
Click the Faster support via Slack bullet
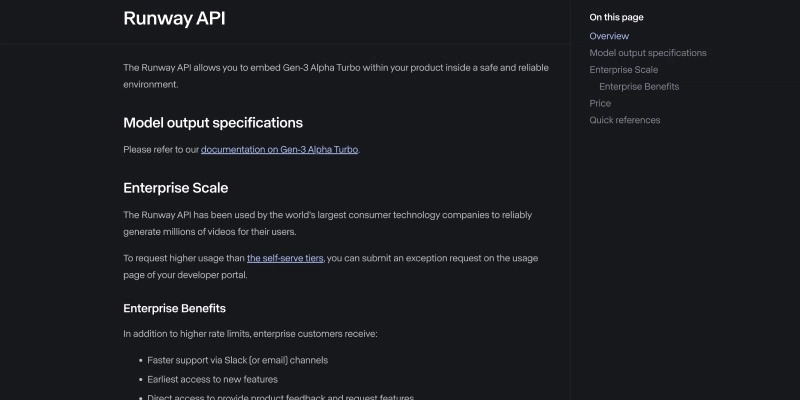click(237, 360)
